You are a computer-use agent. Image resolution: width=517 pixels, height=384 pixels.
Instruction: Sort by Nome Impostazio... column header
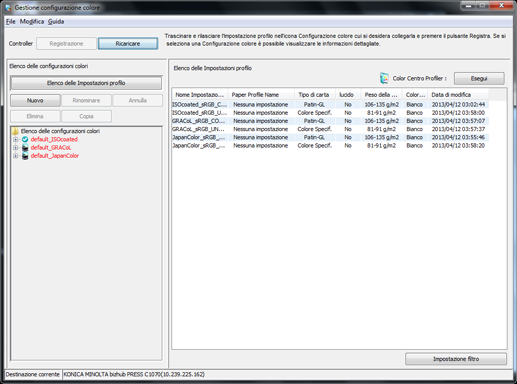pos(200,95)
